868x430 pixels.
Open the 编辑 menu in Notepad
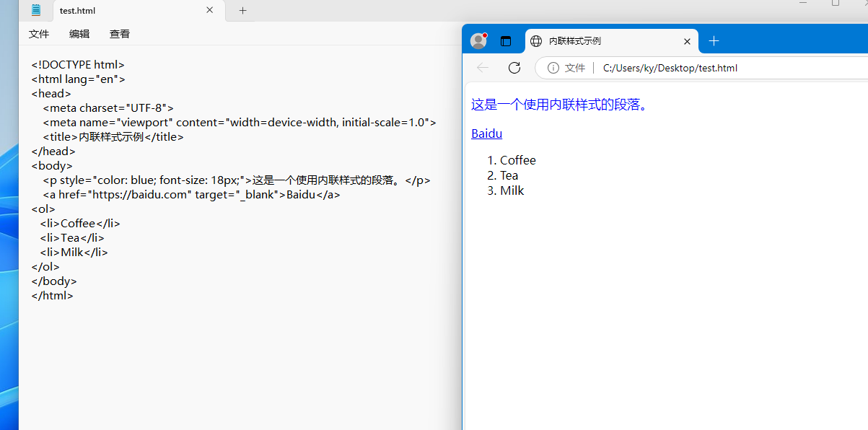pos(79,34)
